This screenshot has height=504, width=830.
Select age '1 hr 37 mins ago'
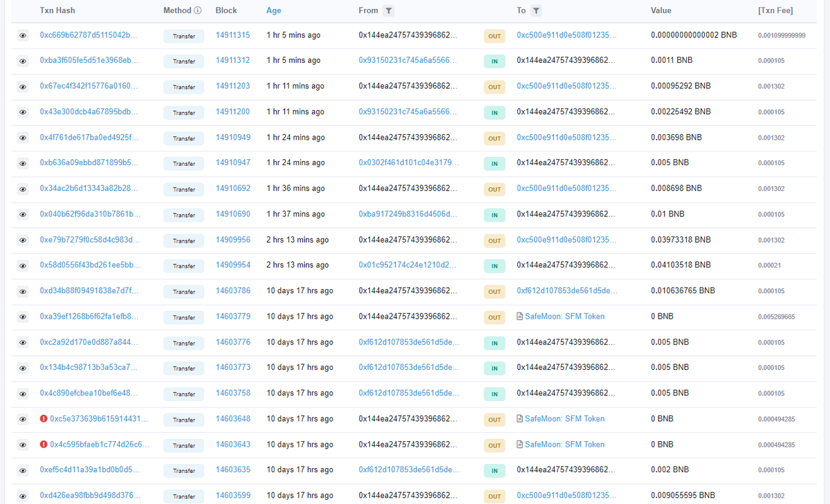[295, 214]
